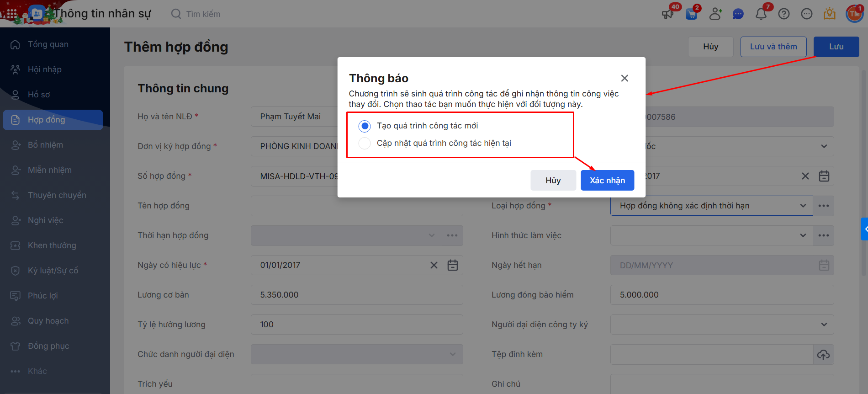Open calendar picker for Ngày có hiệu lực

[x=452, y=265]
